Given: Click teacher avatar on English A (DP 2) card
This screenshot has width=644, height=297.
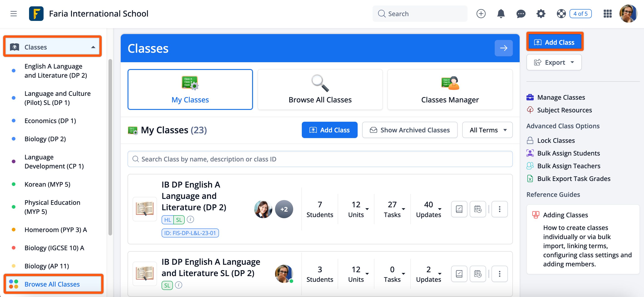Looking at the screenshot, I should [x=263, y=209].
